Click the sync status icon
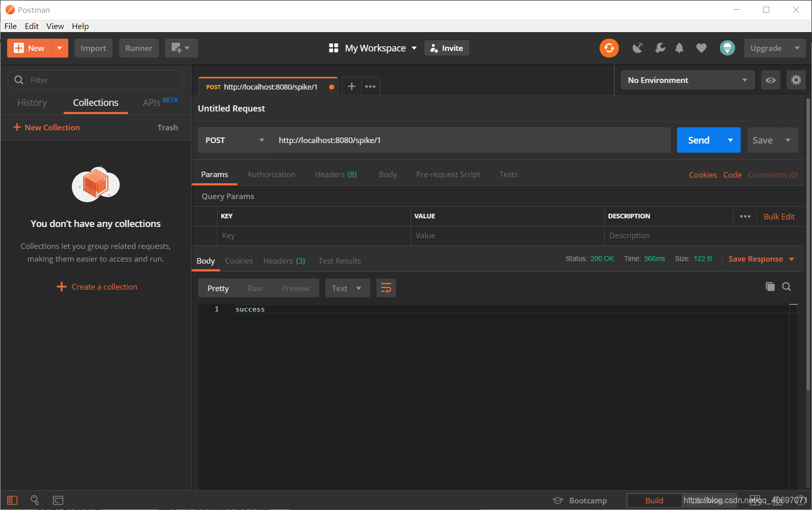Image resolution: width=812 pixels, height=510 pixels. click(609, 48)
